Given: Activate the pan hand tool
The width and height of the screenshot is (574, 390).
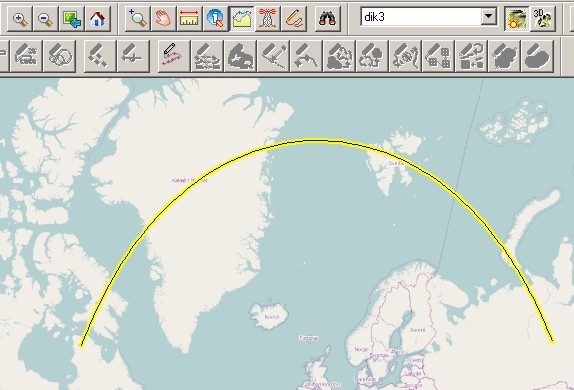Looking at the screenshot, I should pyautogui.click(x=163, y=18).
